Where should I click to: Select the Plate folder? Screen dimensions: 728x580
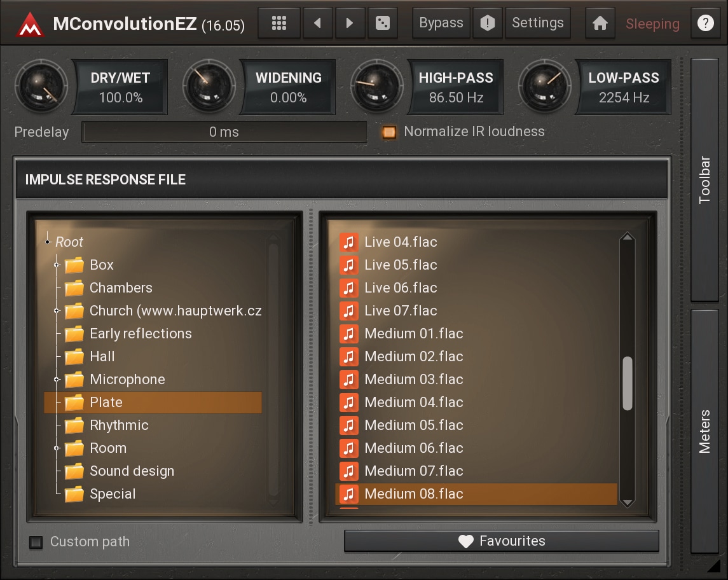[153, 403]
